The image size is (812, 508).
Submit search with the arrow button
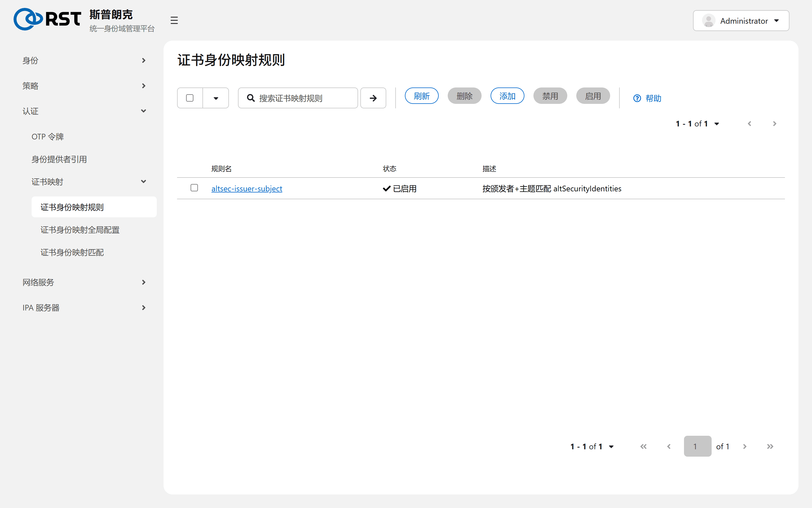coord(373,98)
